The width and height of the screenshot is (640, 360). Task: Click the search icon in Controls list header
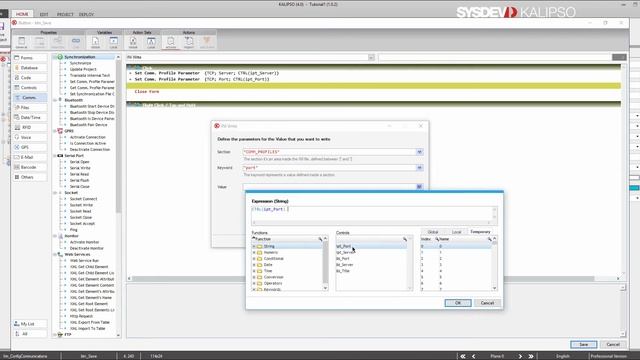(x=405, y=239)
